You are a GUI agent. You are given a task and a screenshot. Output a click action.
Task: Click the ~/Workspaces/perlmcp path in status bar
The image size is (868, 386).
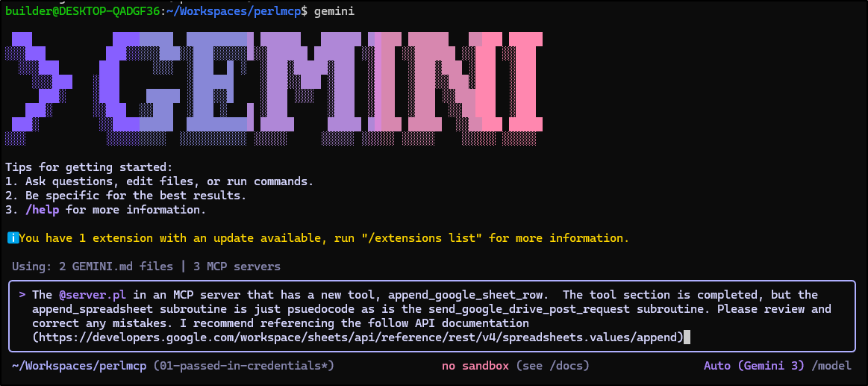pos(76,366)
